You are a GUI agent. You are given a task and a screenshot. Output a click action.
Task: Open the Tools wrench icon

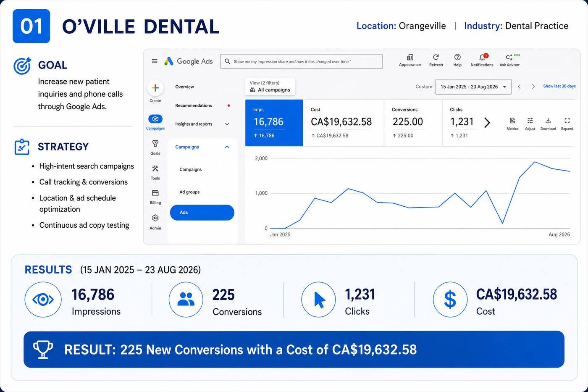tap(155, 168)
